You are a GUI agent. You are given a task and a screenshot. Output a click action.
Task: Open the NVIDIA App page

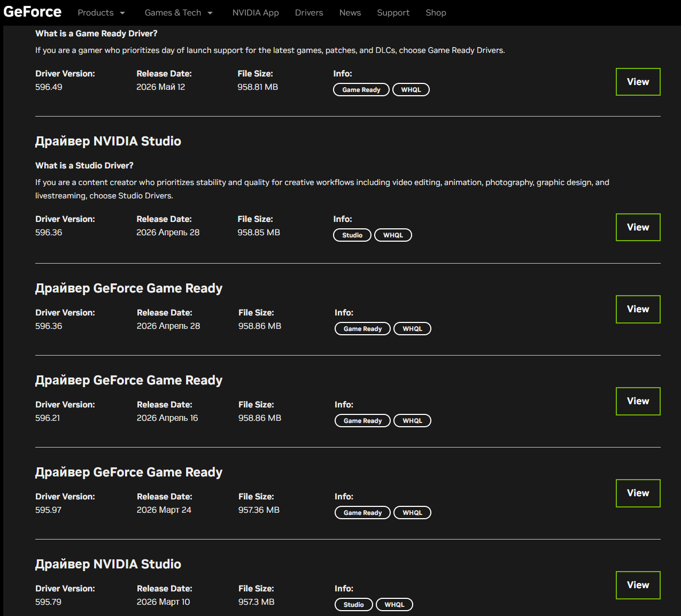coord(256,12)
